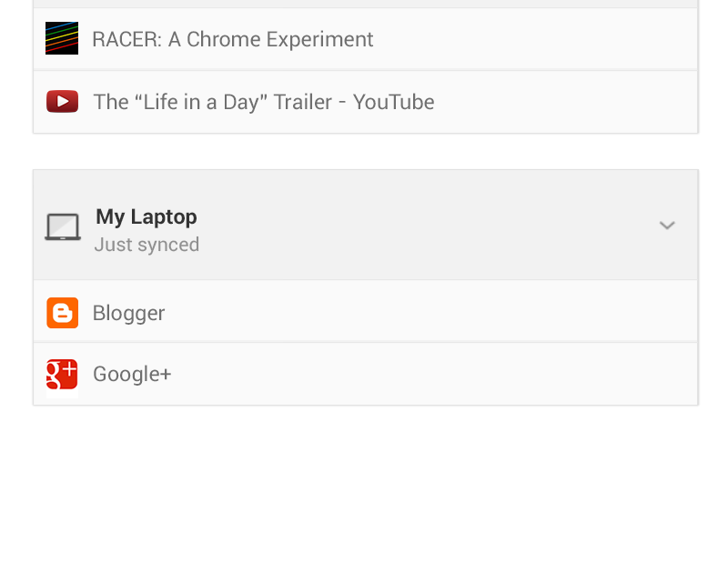Open the "RACER: A Chrome Experiment" link
Viewport: 728px width, 573px height.
tap(232, 40)
